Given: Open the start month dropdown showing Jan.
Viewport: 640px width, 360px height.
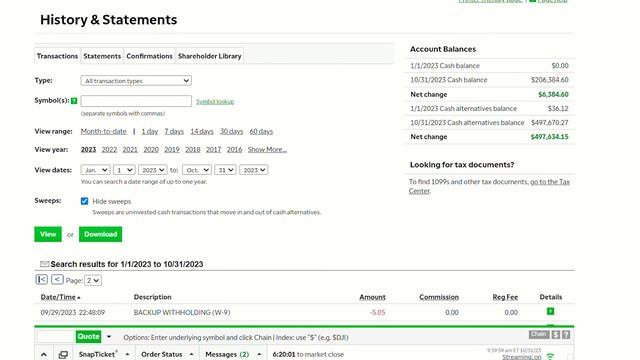Looking at the screenshot, I should (96, 170).
